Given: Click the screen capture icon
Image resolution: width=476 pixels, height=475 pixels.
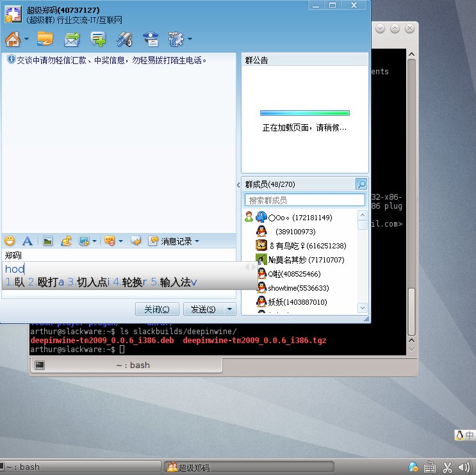Looking at the screenshot, I should click(x=83, y=241).
